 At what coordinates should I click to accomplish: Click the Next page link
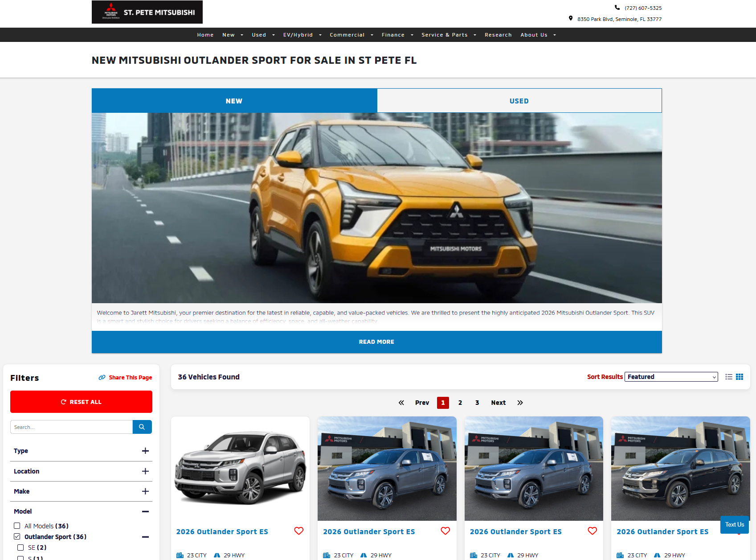(x=499, y=403)
